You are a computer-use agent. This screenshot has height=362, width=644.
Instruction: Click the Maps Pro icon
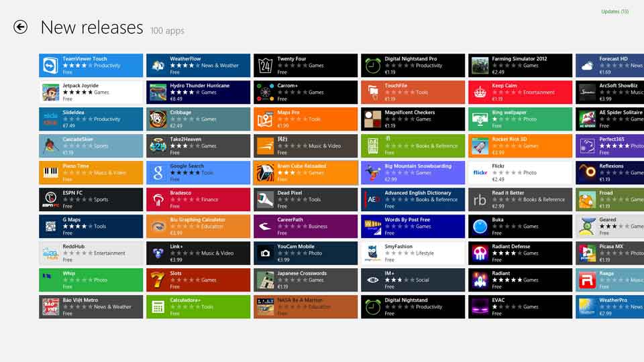[266, 119]
